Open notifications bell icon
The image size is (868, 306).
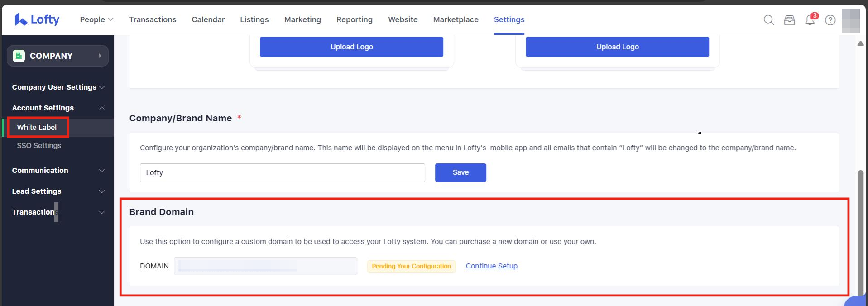coord(810,20)
